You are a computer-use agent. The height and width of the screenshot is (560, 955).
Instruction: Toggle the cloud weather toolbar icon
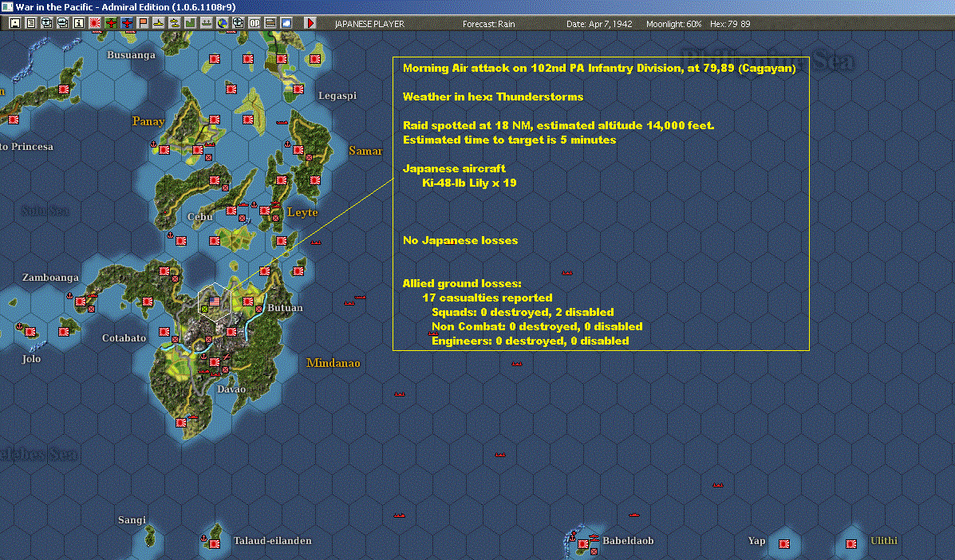pyautogui.click(x=286, y=23)
